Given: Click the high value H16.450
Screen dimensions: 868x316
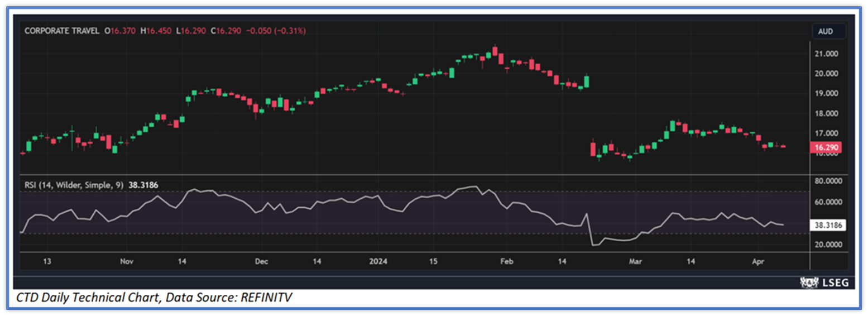Looking at the screenshot, I should (x=156, y=31).
